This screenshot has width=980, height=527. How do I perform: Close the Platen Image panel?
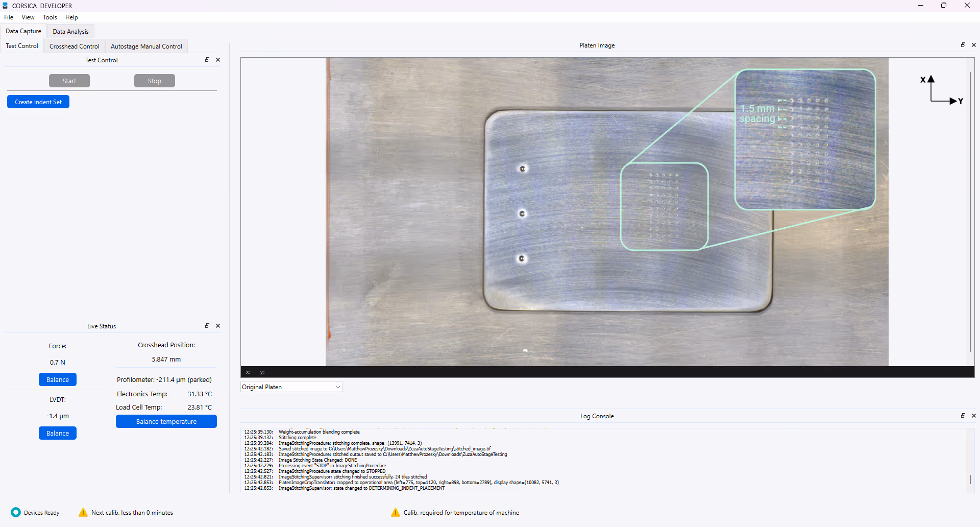coord(974,45)
